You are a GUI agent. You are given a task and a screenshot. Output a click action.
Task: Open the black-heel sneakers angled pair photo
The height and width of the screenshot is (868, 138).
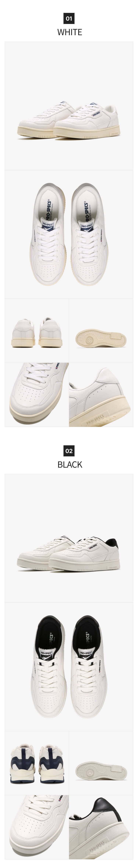click(x=69, y=538)
